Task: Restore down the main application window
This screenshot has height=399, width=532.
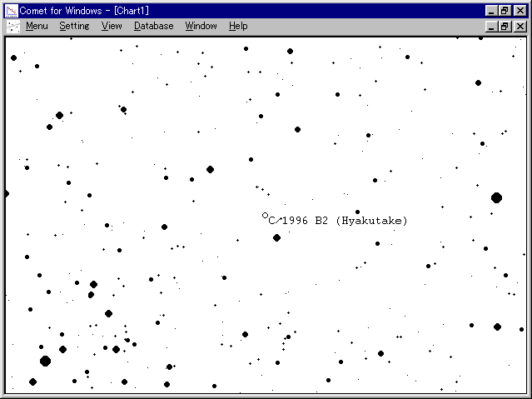Action: pyautogui.click(x=505, y=10)
